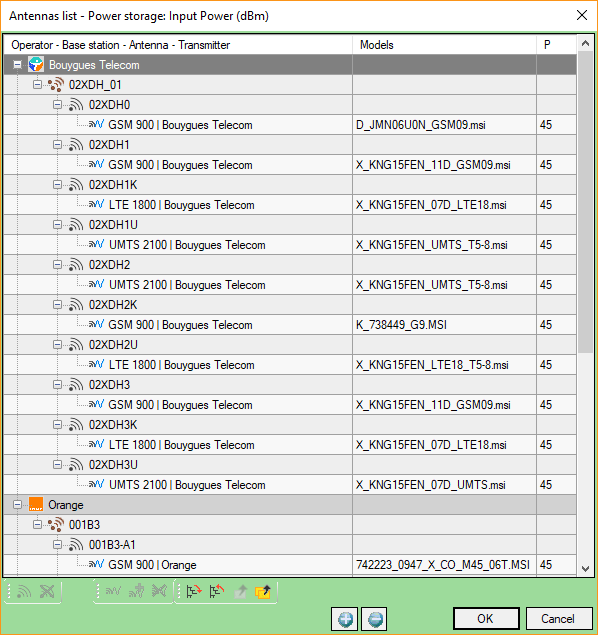Screen dimensions: 598x635
Task: Click the 742223_0947_X_CO_M45_06T.MSI model cell
Action: coord(445,565)
